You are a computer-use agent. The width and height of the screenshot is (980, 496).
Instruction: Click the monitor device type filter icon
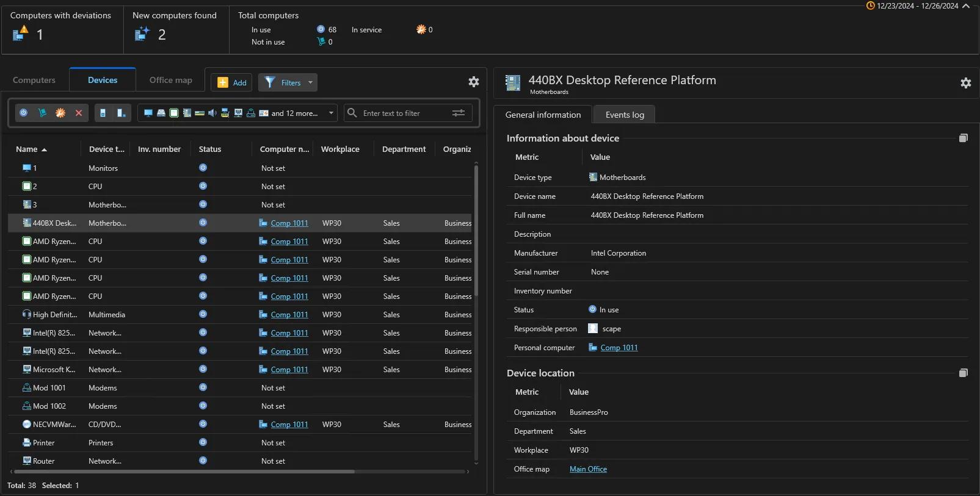[x=148, y=113]
